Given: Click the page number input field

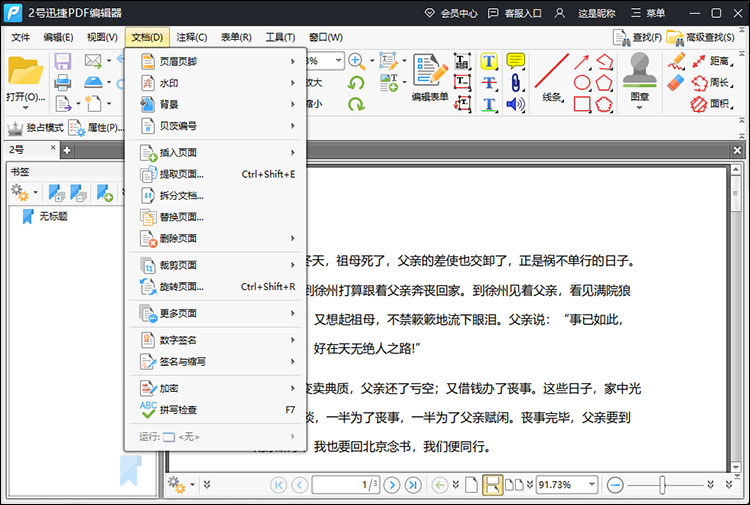Looking at the screenshot, I should coord(346,485).
